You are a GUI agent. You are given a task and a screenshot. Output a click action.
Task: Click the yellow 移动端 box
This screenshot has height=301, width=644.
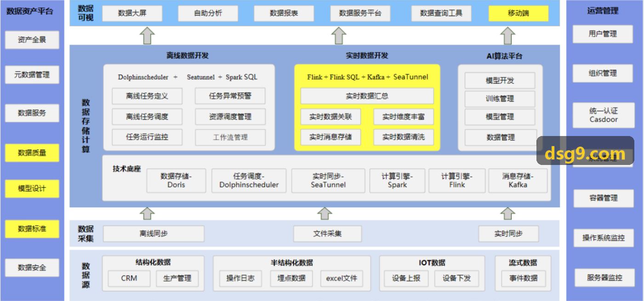coord(519,13)
